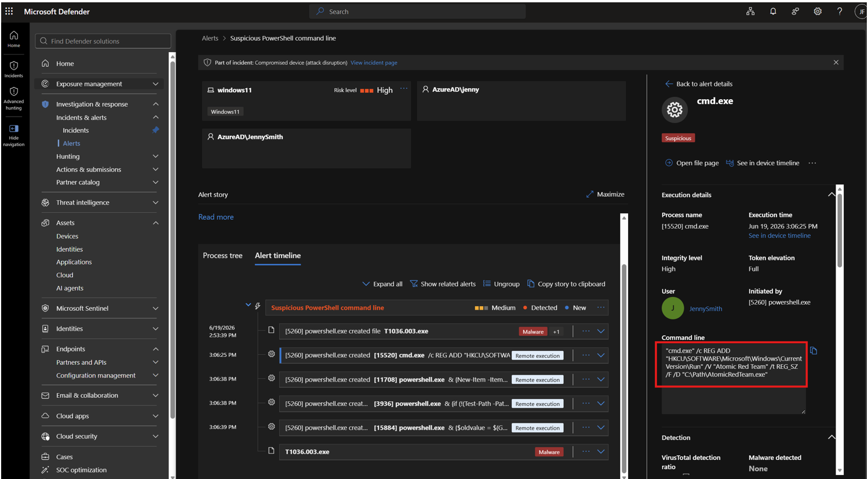Open Applications under Assets

coord(74,262)
